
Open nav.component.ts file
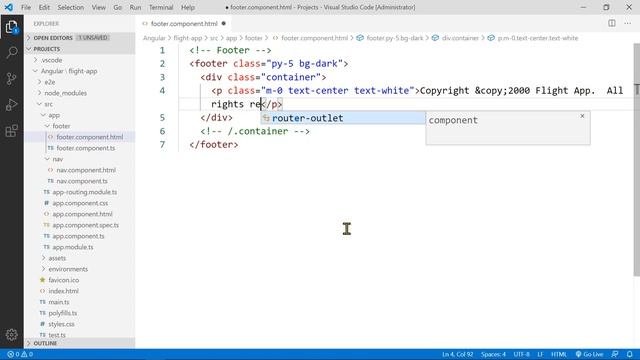[80, 181]
